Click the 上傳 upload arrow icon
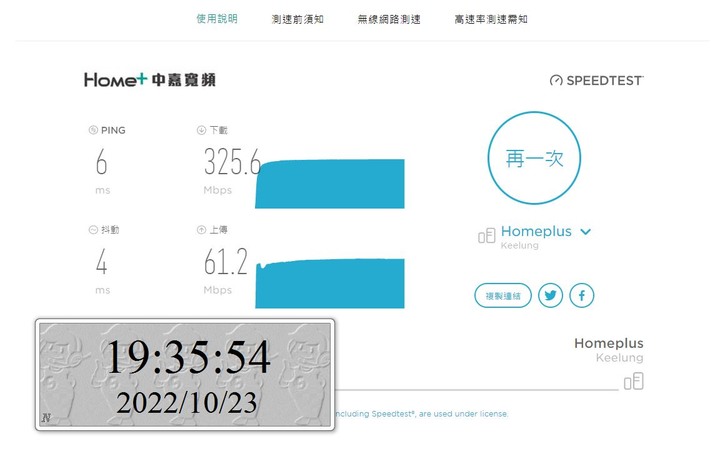Screen dimensions: 720x454 201,230
